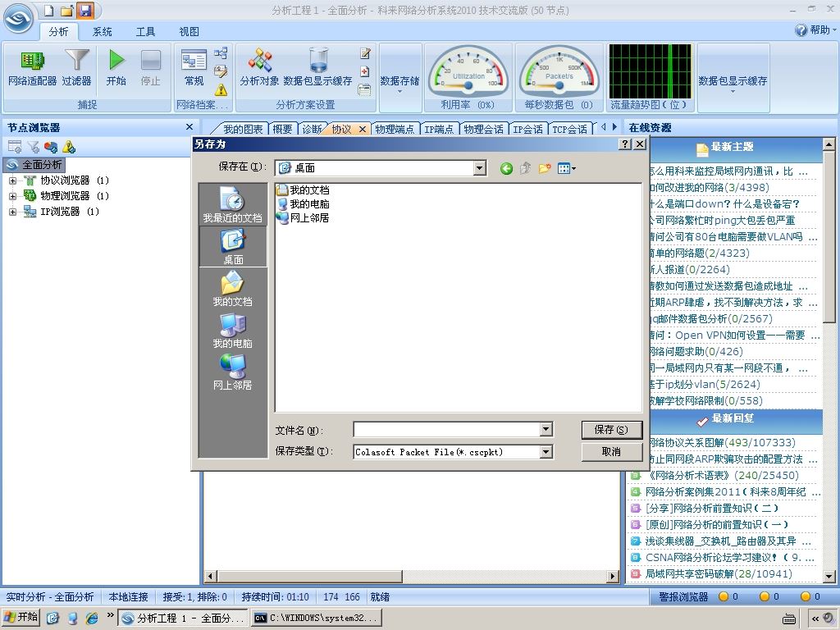Image resolution: width=840 pixels, height=630 pixels.
Task: Open the 文件名 dropdown arrow
Action: coord(546,429)
